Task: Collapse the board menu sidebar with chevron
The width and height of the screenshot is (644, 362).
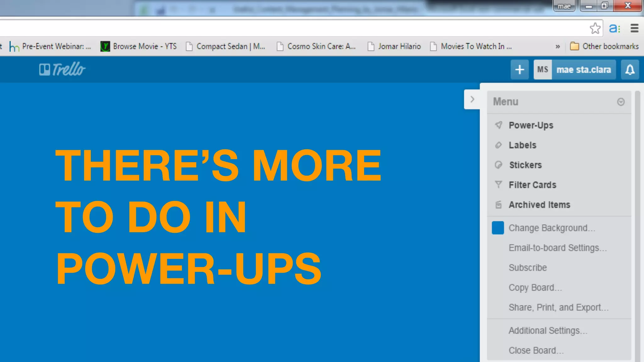Action: 472,99
